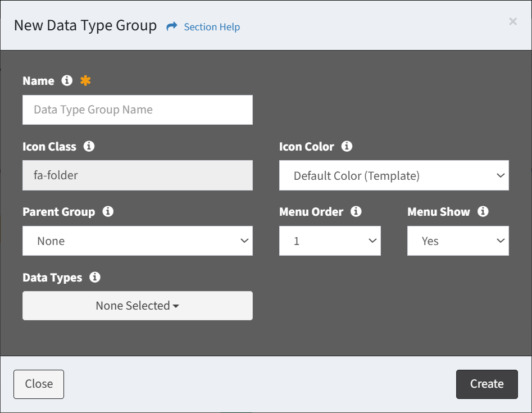Click the Menu Show info icon
532x413 pixels.
tap(483, 212)
